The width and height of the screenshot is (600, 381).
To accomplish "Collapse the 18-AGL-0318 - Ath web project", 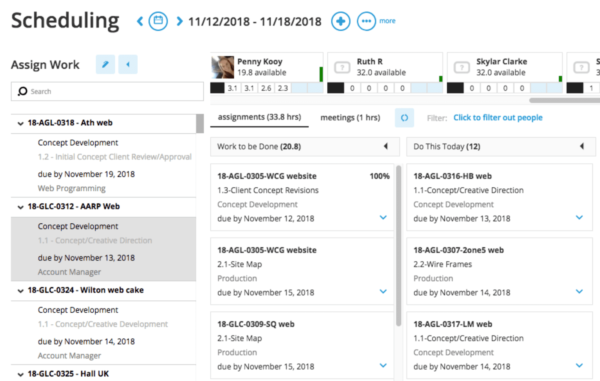I will click(x=20, y=123).
